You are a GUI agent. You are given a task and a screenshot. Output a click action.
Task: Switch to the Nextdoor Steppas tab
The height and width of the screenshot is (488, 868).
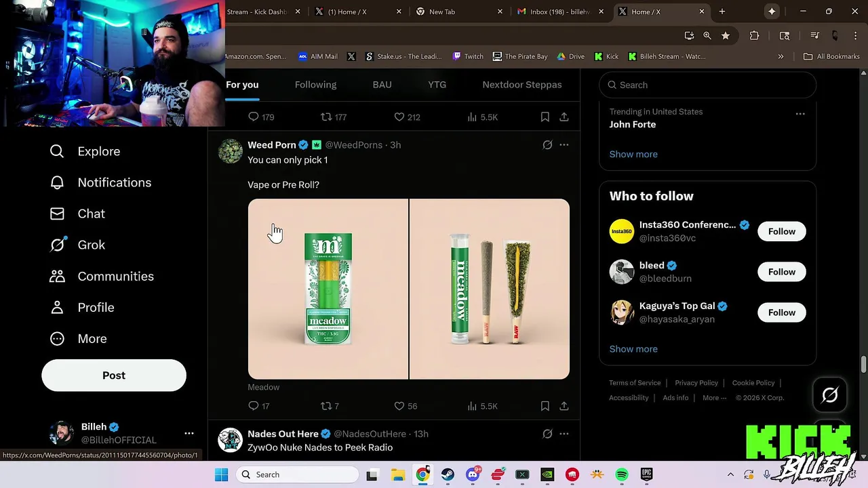click(521, 85)
